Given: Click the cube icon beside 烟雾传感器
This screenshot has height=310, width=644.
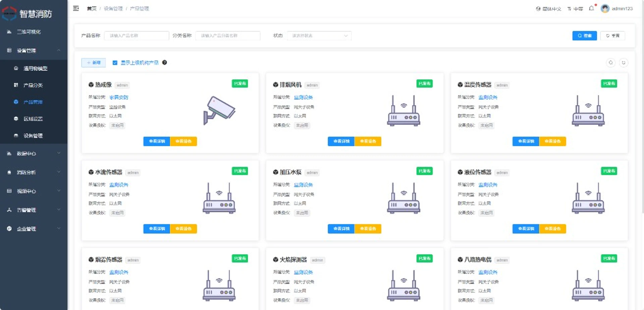Looking at the screenshot, I should tap(91, 260).
